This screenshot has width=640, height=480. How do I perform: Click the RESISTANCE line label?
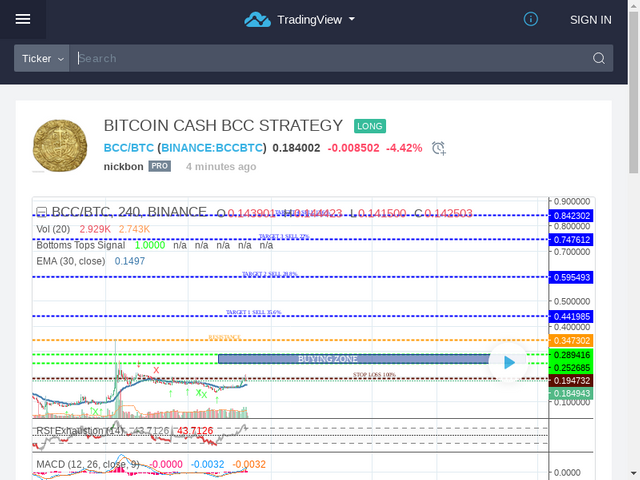coord(224,337)
